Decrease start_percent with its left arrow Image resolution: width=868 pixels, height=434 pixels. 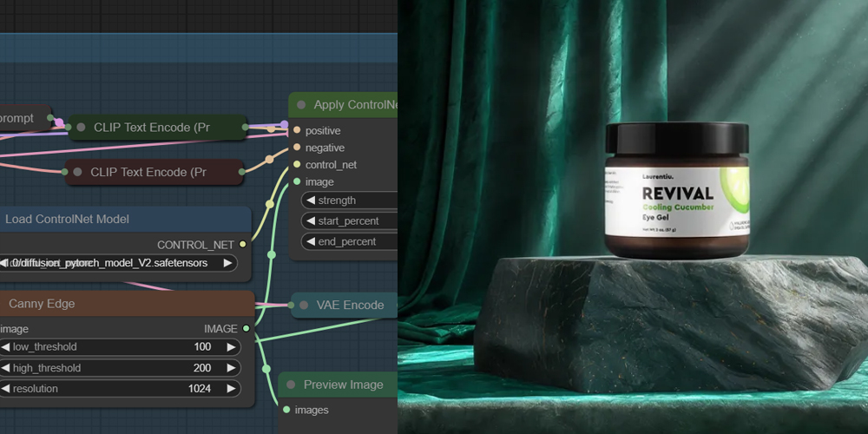point(311,220)
